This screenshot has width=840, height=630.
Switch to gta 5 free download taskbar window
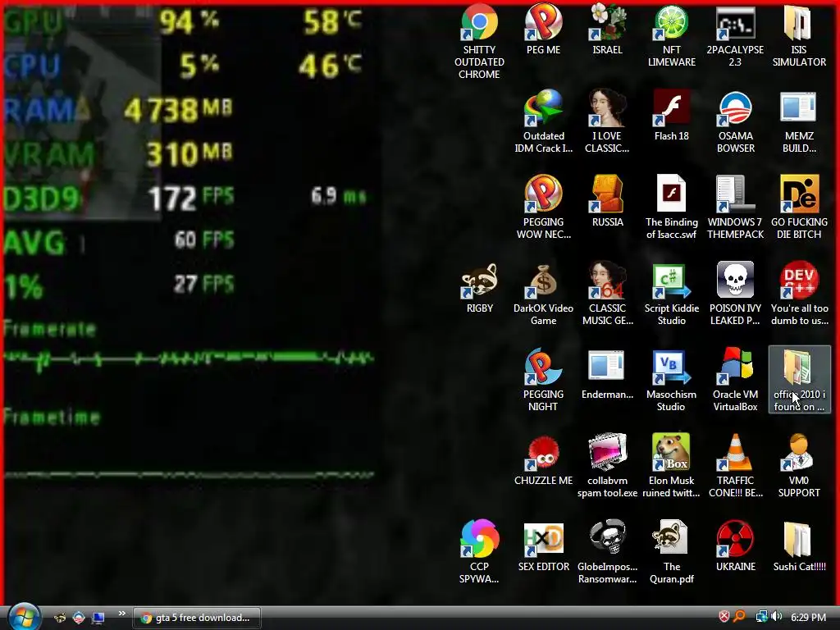point(197,618)
